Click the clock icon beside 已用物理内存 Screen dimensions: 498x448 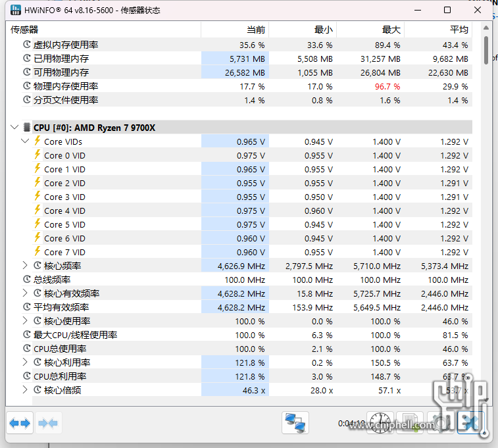(27, 58)
